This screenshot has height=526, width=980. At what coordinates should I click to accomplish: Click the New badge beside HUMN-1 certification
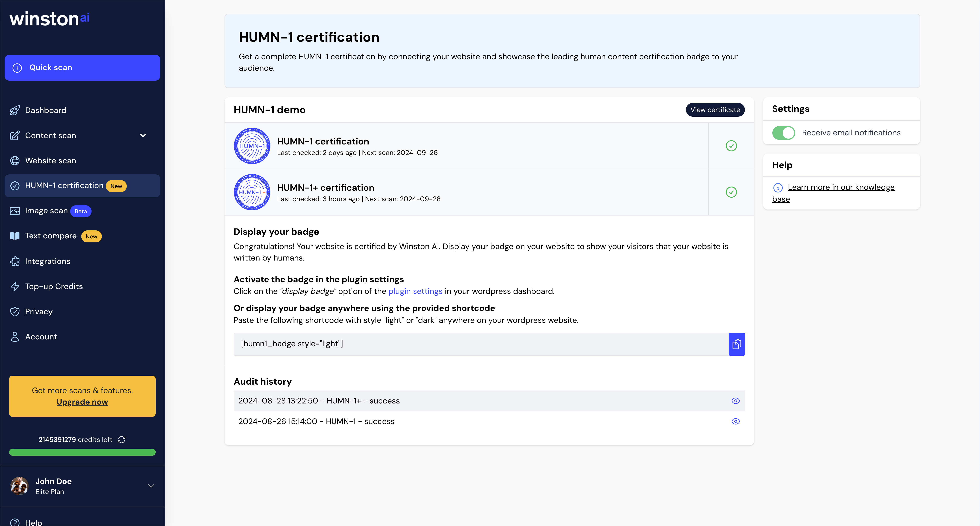116,186
